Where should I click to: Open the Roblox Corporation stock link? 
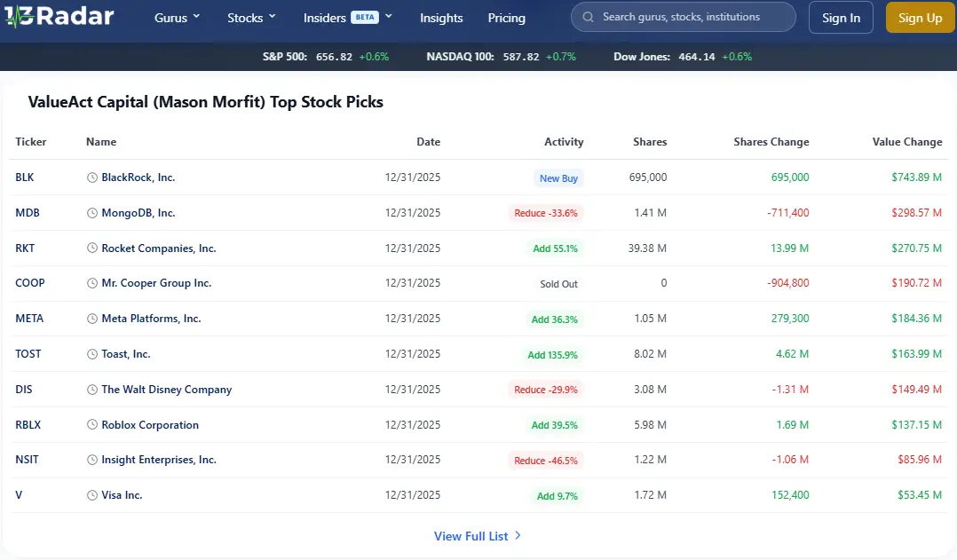150,425
